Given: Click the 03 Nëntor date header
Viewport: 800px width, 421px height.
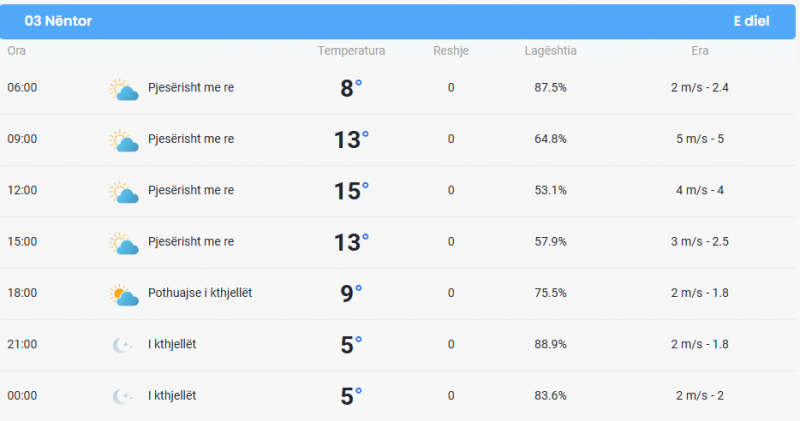Looking at the screenshot, I should coord(58,21).
